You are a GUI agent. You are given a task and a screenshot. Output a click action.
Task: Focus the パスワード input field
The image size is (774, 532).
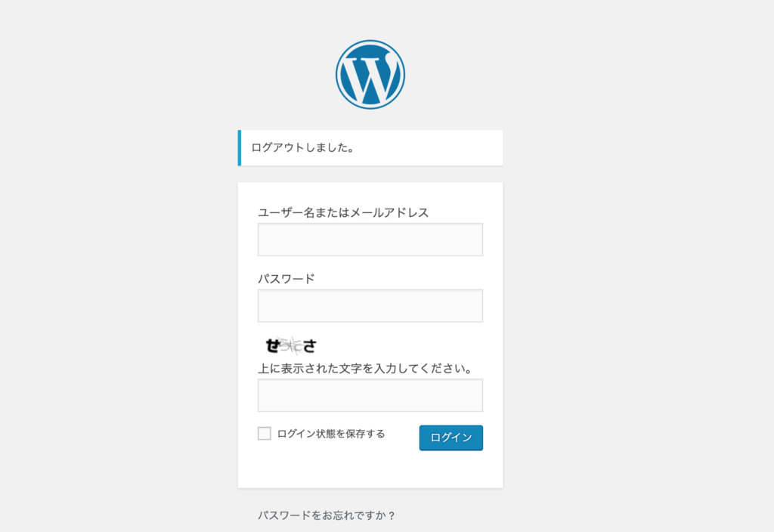[x=370, y=306]
